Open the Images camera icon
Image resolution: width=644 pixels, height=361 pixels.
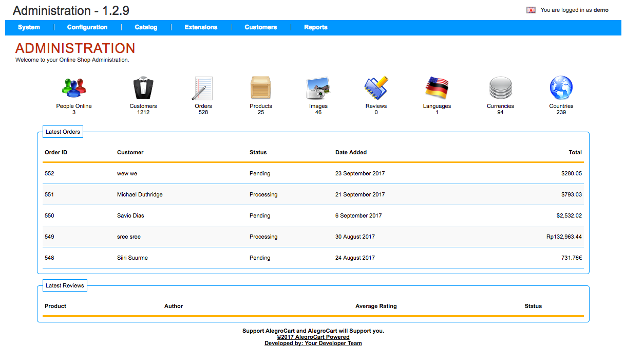coord(318,88)
